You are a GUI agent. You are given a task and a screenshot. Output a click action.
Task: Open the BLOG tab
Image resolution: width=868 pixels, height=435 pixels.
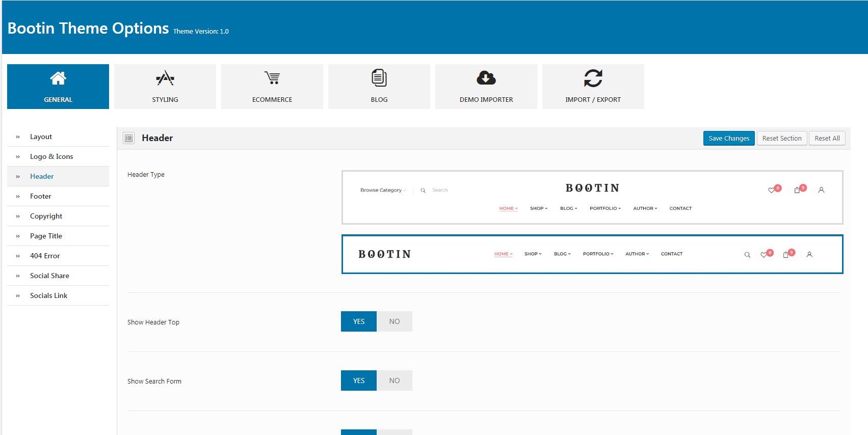pyautogui.click(x=379, y=87)
